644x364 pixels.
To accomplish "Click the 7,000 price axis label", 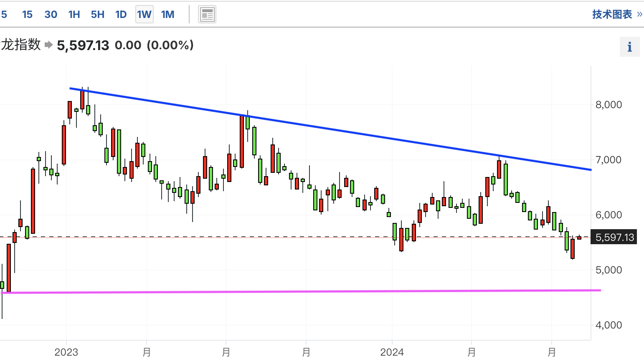I will [609, 159].
